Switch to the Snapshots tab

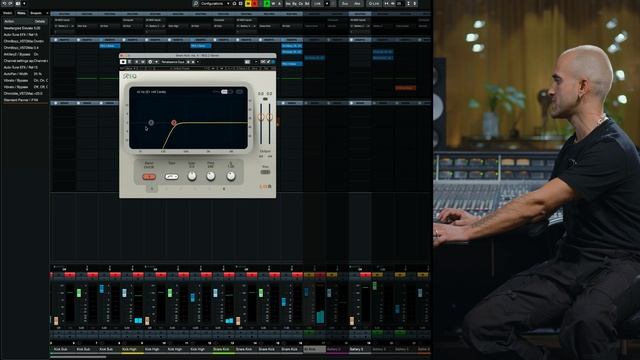click(x=36, y=13)
